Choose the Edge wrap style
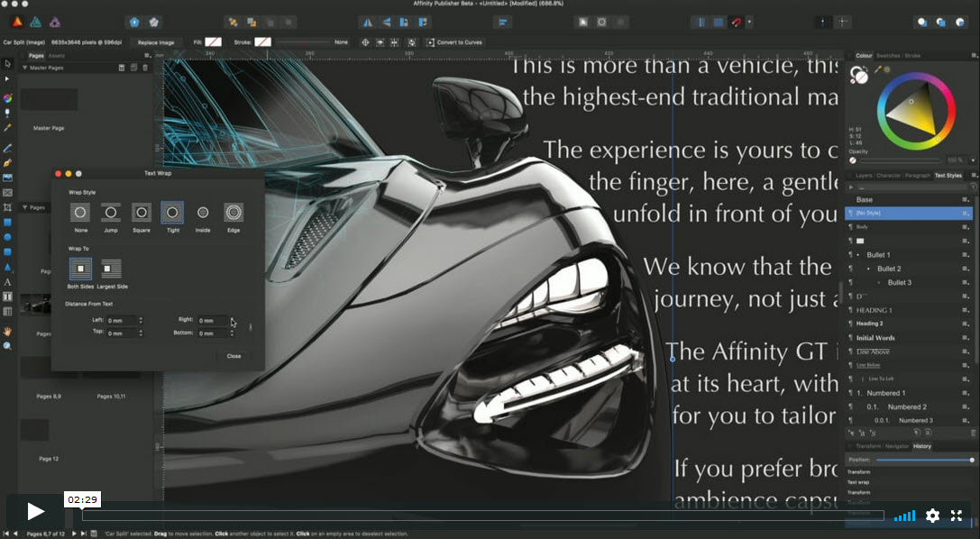The image size is (980, 539). pyautogui.click(x=234, y=213)
